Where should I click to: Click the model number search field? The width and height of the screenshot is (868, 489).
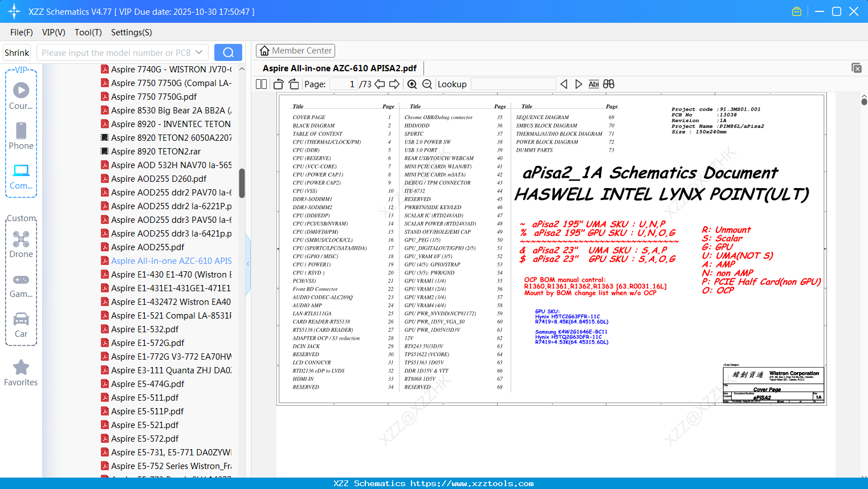(116, 52)
